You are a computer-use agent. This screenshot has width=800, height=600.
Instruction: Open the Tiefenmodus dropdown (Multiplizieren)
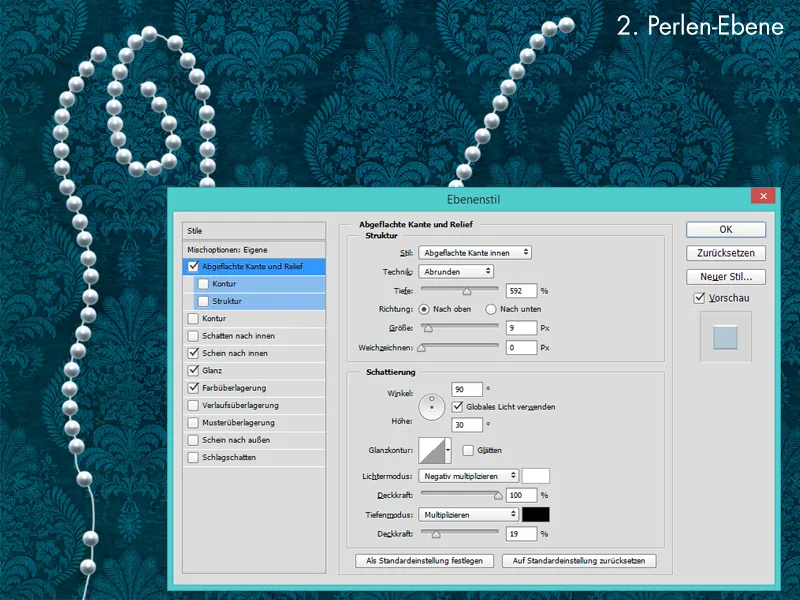(x=468, y=515)
